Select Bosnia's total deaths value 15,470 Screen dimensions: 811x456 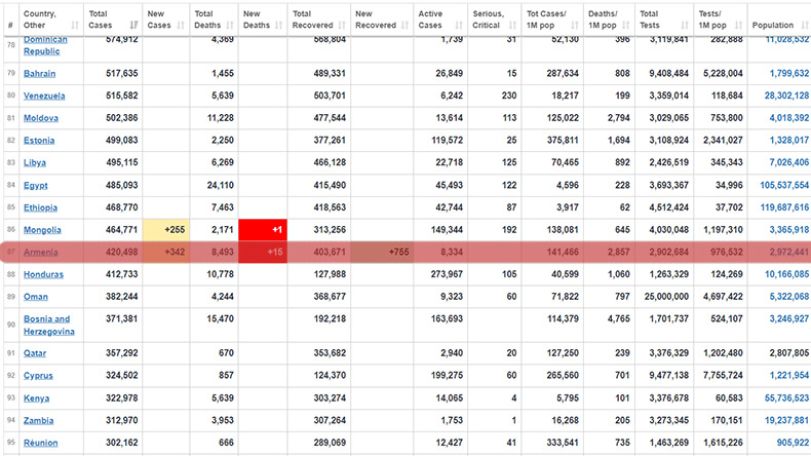click(220, 319)
